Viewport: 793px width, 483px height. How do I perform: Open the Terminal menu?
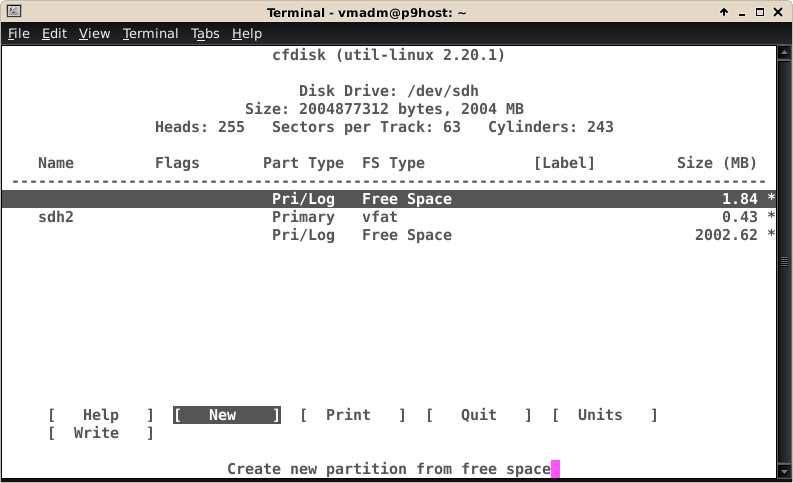150,33
